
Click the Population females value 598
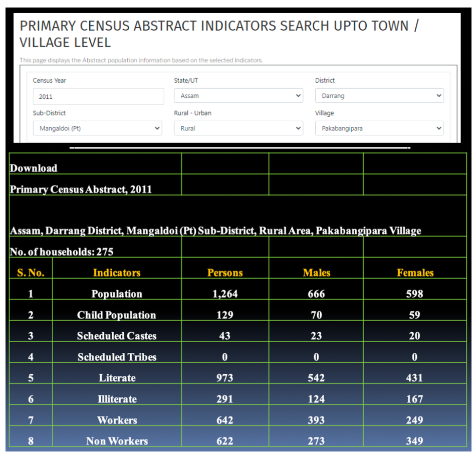[x=415, y=294]
